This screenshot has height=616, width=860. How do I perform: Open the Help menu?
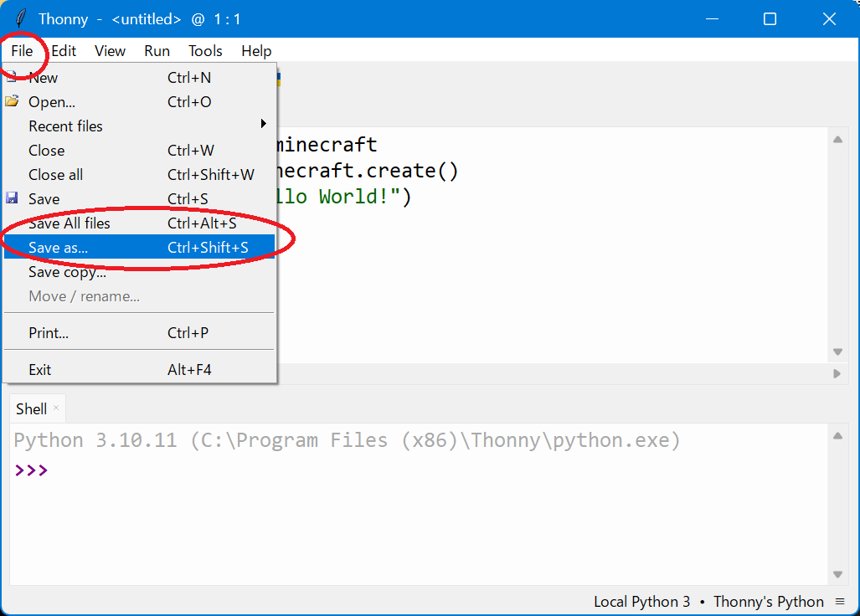click(x=256, y=51)
